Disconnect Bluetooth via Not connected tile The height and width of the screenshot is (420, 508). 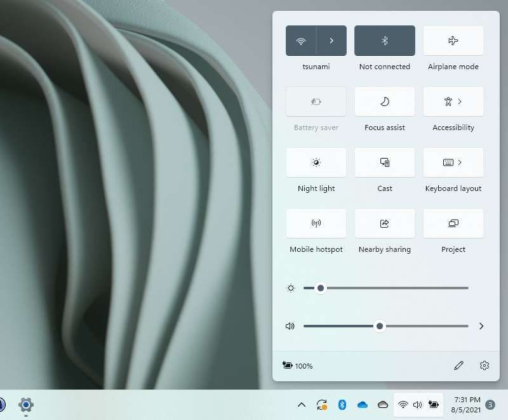(x=385, y=40)
